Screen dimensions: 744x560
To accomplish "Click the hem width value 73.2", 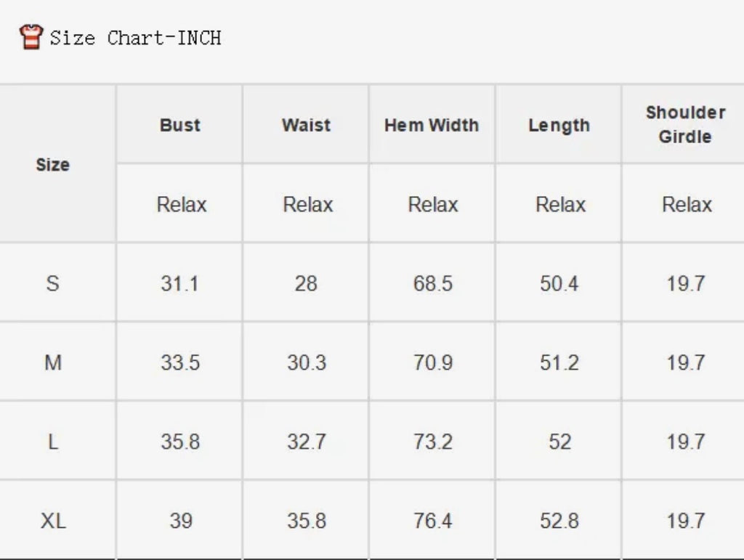I will tap(433, 442).
